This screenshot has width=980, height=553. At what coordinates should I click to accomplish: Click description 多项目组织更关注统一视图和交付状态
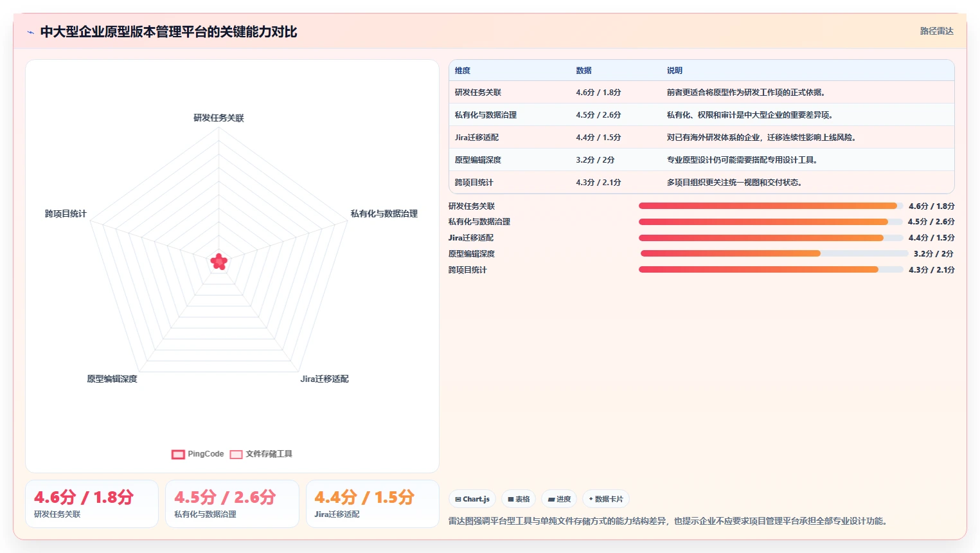(735, 183)
